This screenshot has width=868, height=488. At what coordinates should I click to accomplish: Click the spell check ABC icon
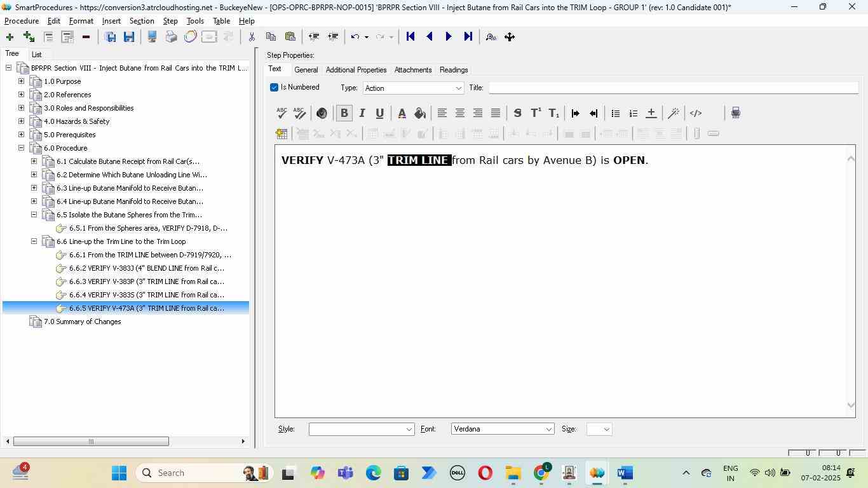point(281,113)
